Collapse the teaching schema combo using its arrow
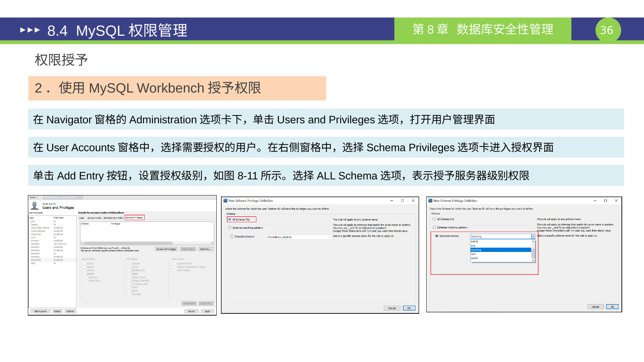This screenshot has width=644, height=362. (x=533, y=236)
